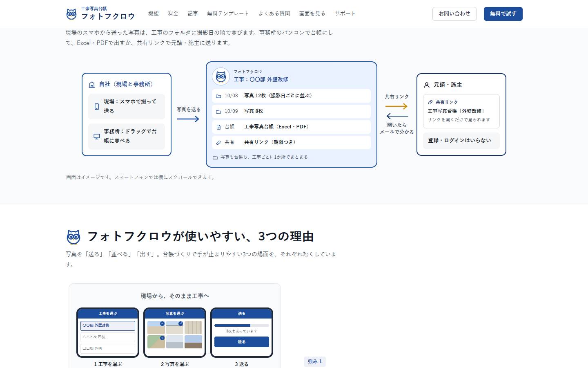Uncheck the green photo's checkmark
This screenshot has height=368, width=588.
click(x=162, y=338)
